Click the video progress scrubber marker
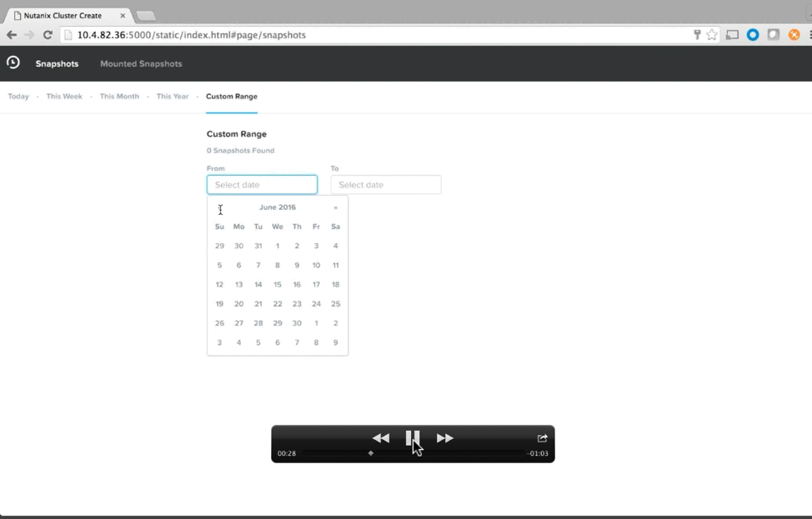This screenshot has height=519, width=812. pyautogui.click(x=371, y=453)
